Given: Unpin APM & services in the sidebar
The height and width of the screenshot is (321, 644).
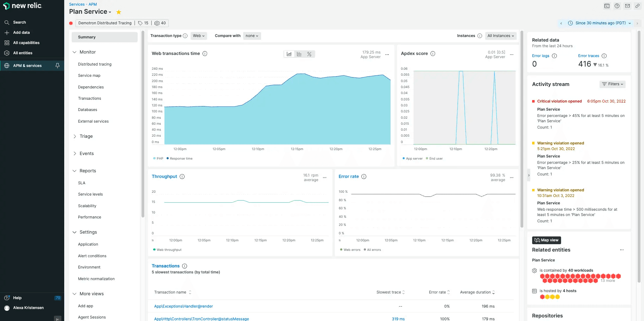Looking at the screenshot, I should point(58,66).
